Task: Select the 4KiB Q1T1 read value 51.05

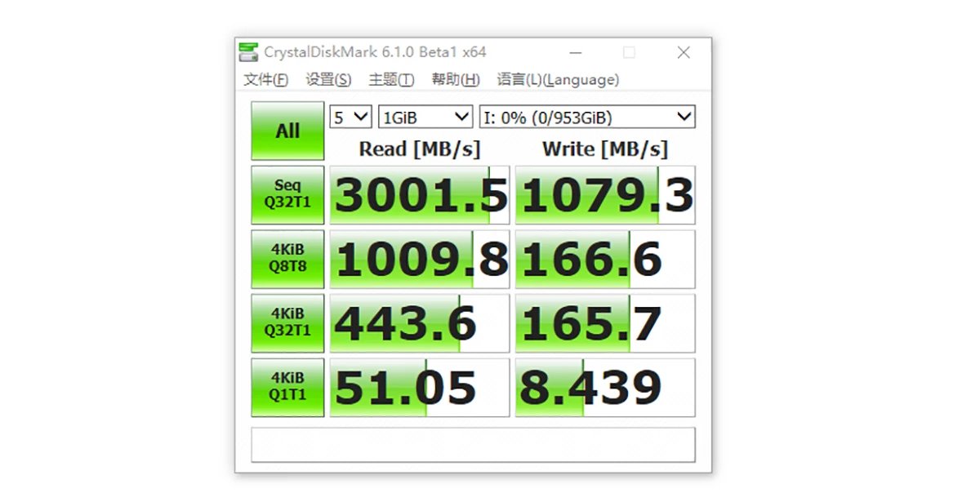Action: [420, 387]
